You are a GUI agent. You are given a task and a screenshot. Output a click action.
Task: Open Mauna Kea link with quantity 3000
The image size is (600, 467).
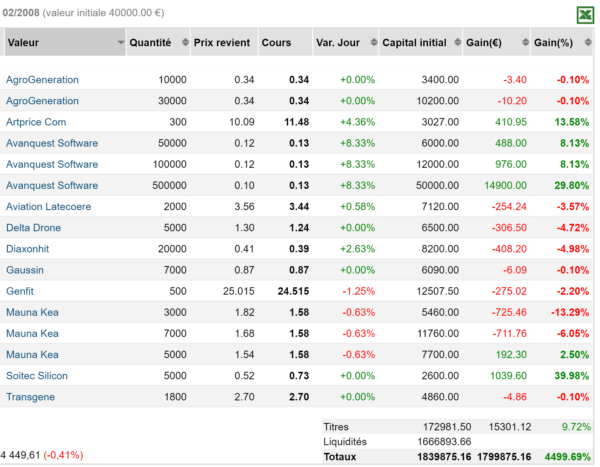33,312
